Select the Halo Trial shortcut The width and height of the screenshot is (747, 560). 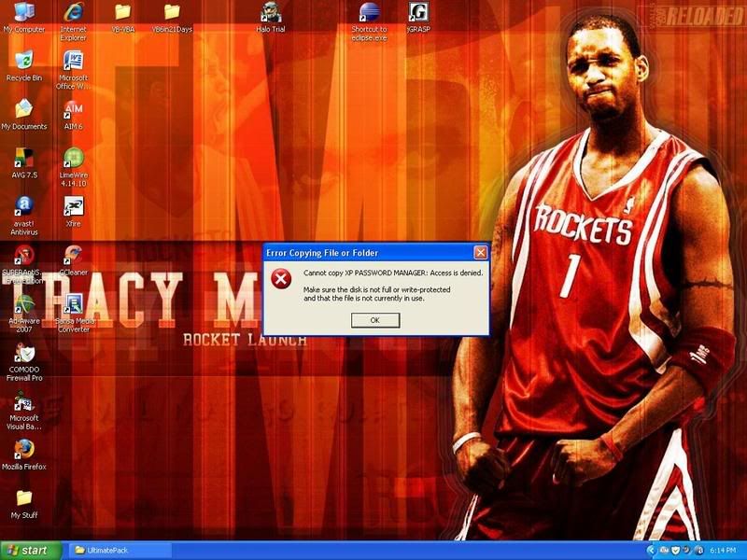(270, 18)
